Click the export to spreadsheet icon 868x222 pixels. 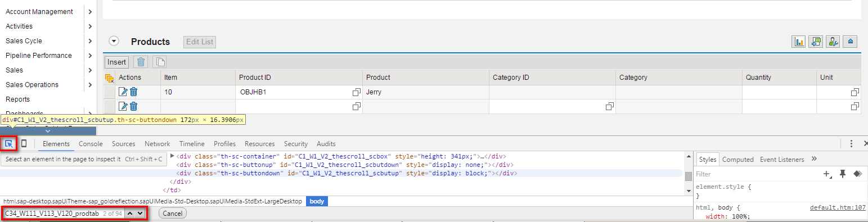coord(816,42)
